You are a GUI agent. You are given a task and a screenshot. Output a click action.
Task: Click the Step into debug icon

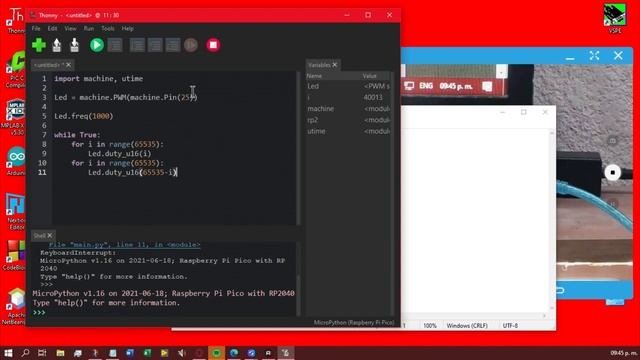pos(155,45)
